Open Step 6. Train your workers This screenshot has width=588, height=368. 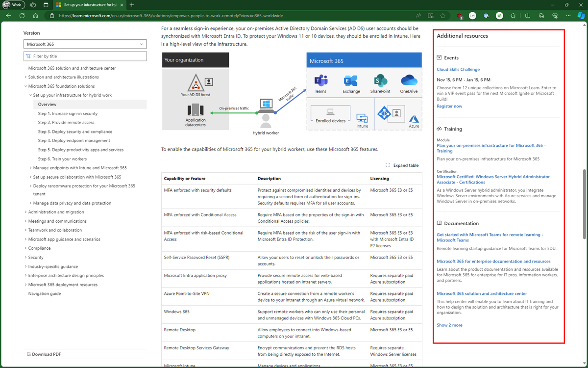point(62,159)
